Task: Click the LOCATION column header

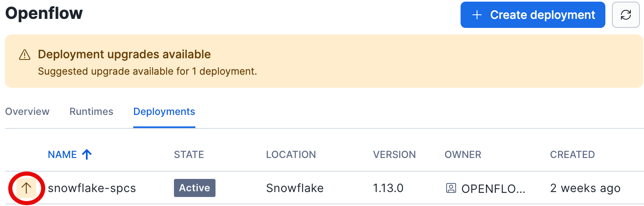Action: [x=291, y=155]
